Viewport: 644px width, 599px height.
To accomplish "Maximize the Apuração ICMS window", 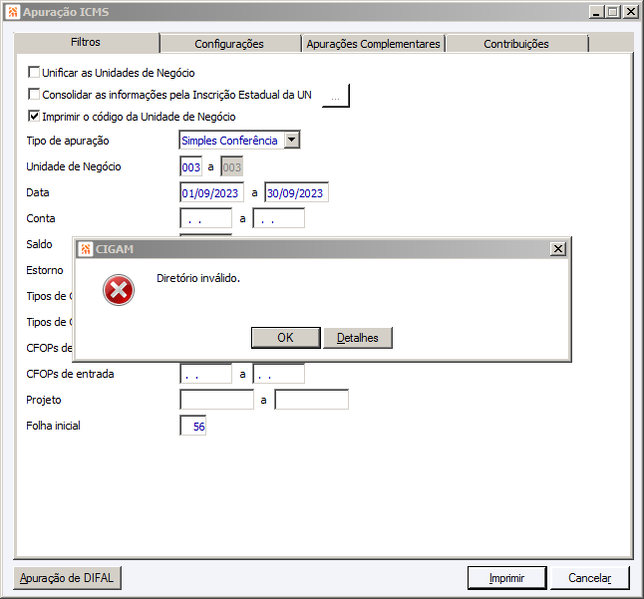I will (612, 12).
